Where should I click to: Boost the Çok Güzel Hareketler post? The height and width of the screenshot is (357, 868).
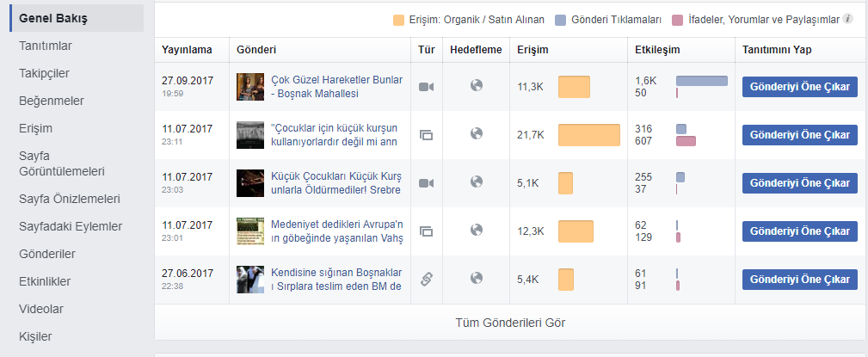tap(799, 87)
